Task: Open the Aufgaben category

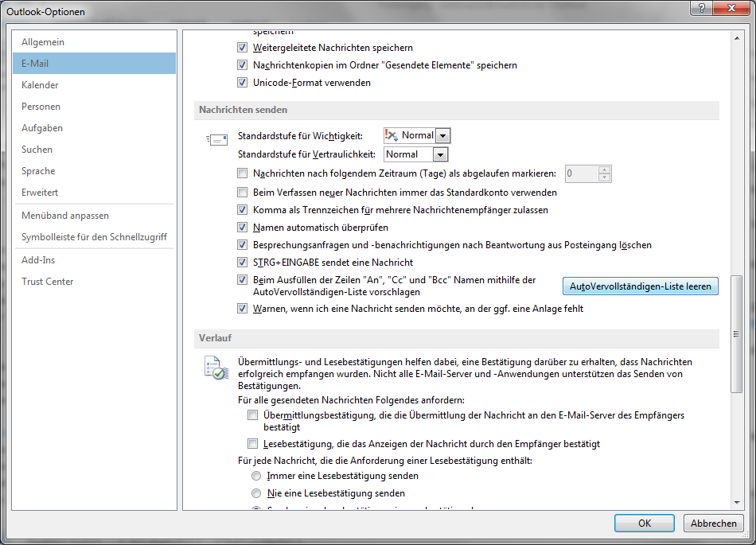Action: pos(95,127)
